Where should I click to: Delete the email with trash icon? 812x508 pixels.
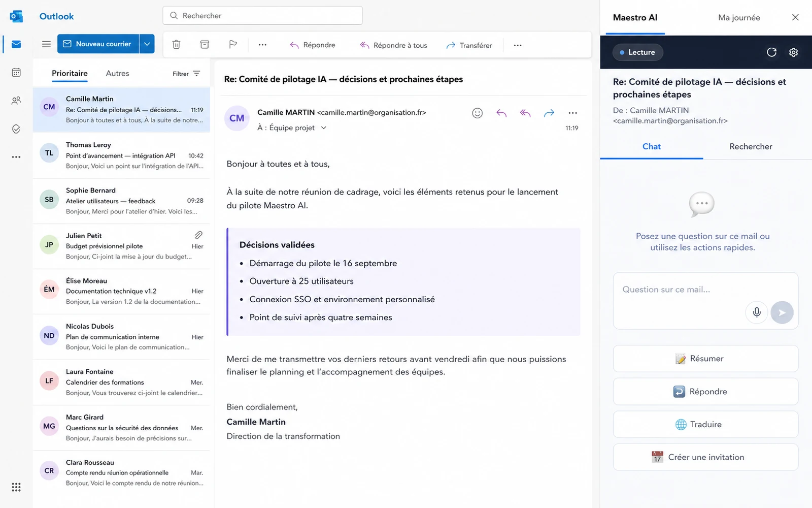pos(176,45)
